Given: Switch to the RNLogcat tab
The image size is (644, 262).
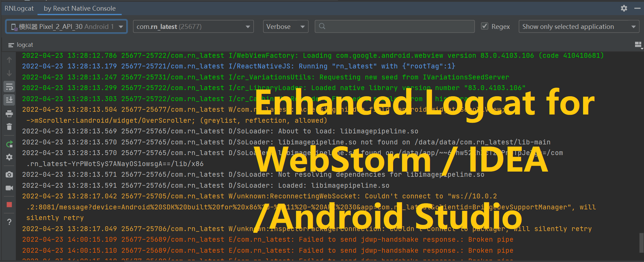Looking at the screenshot, I should 19,8.
